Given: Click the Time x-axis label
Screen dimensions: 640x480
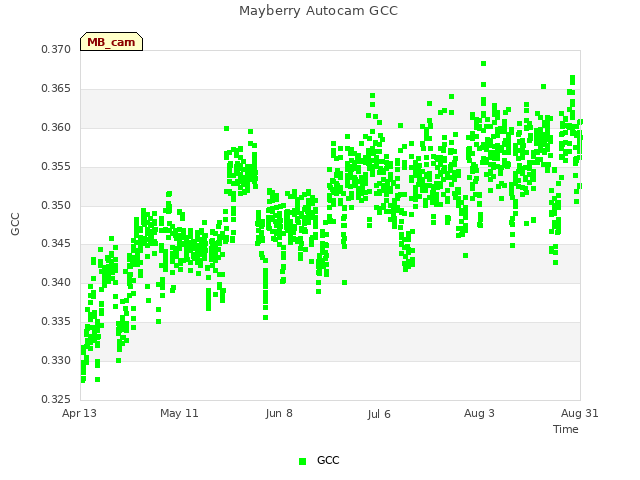Looking at the screenshot, I should pos(566,429).
